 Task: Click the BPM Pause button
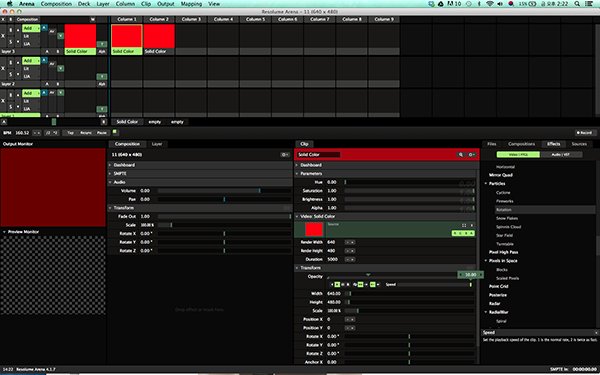tap(101, 133)
